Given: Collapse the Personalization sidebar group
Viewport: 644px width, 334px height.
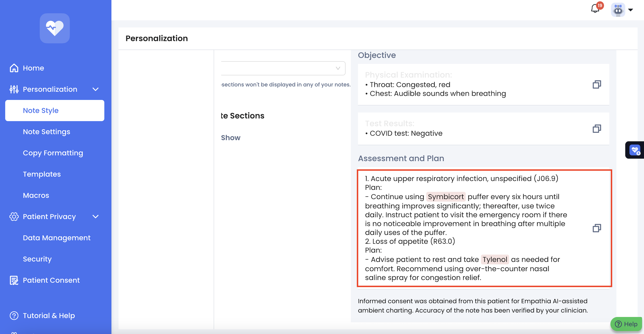Looking at the screenshot, I should click(x=95, y=89).
